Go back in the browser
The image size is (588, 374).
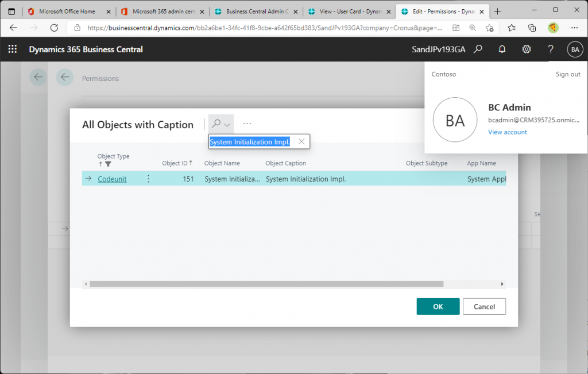tap(14, 28)
